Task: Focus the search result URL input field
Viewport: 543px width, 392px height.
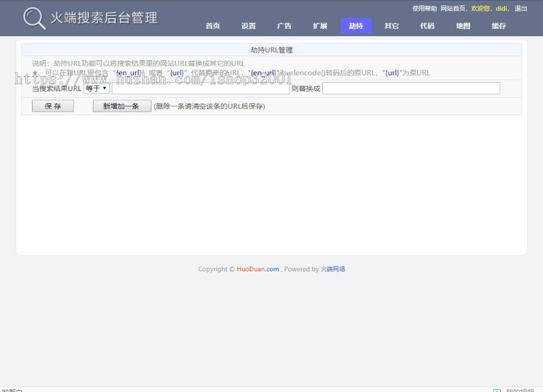Action: [x=200, y=89]
